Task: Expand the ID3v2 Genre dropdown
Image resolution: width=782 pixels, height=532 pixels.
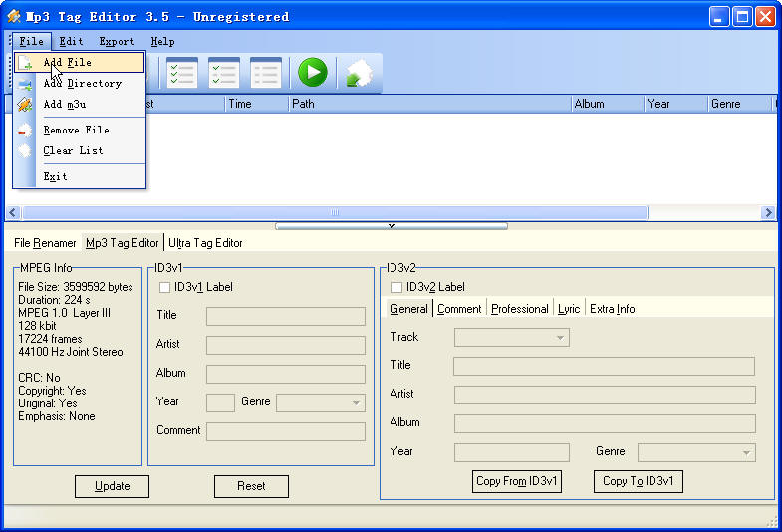Action: [746, 452]
